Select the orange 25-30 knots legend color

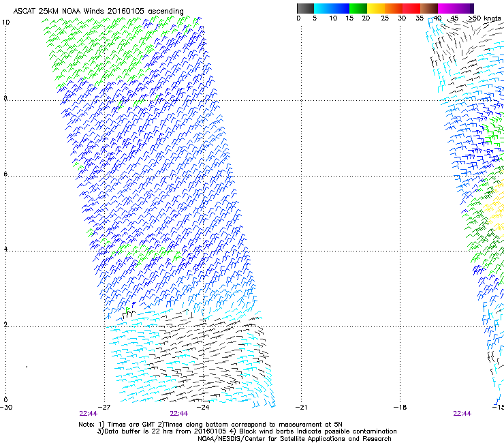(394, 8)
